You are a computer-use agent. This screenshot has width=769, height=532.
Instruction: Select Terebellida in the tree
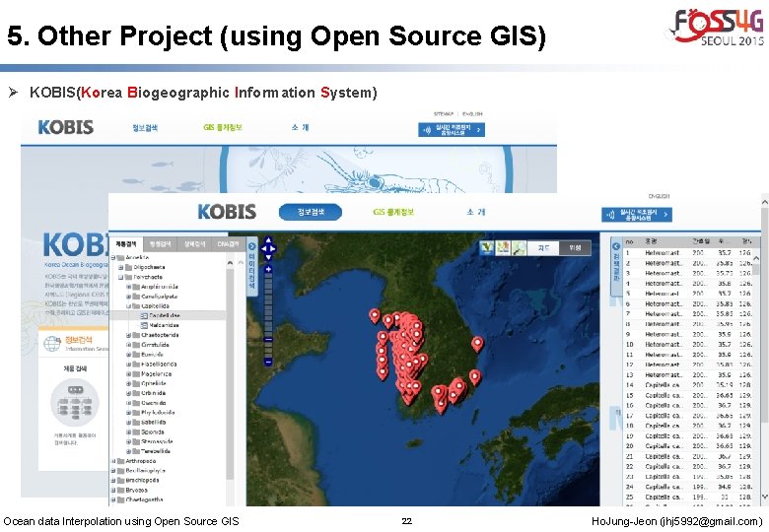(x=156, y=451)
